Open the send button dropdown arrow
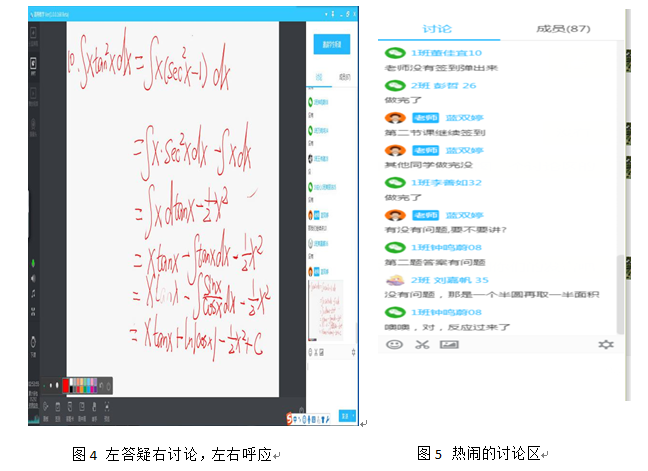 coord(353,416)
